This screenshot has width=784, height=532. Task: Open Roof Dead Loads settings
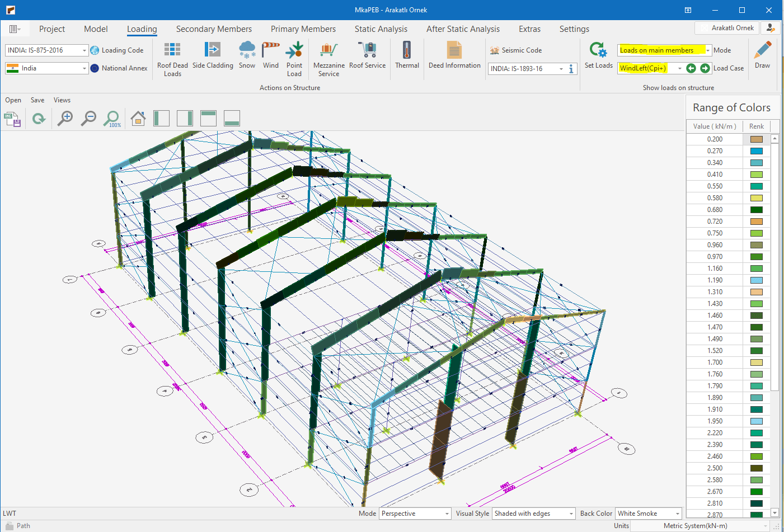click(x=172, y=58)
